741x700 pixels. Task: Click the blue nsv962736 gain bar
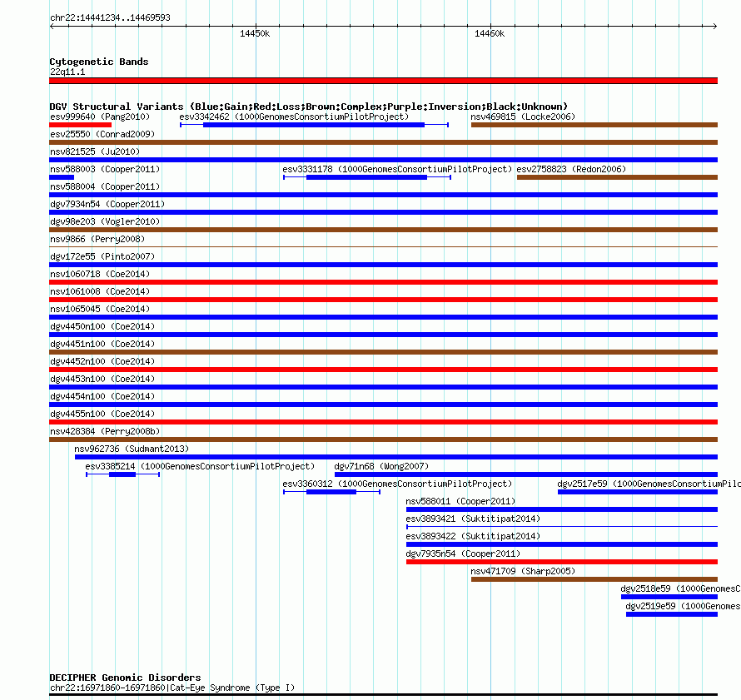coord(396,457)
